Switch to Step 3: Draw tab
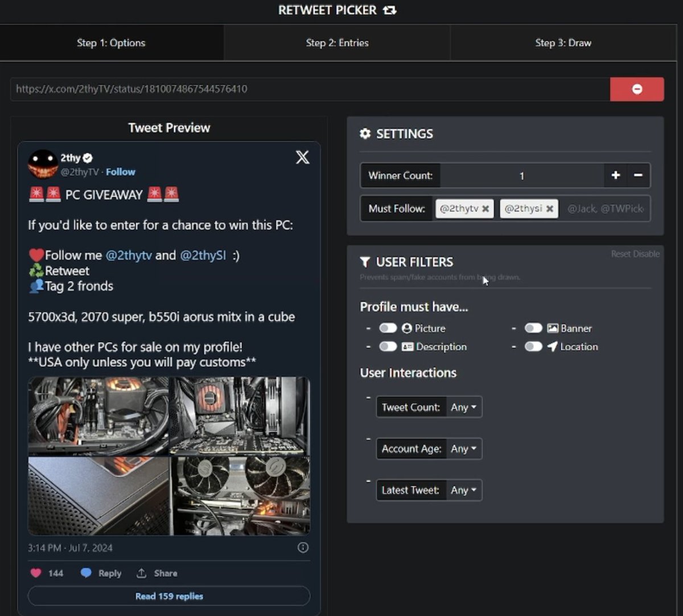 click(563, 43)
